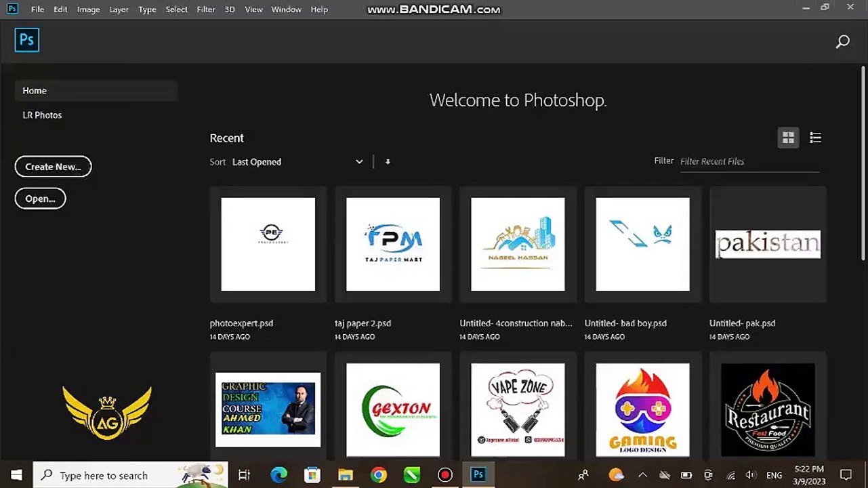Click the battery icon in system tray

[686, 475]
